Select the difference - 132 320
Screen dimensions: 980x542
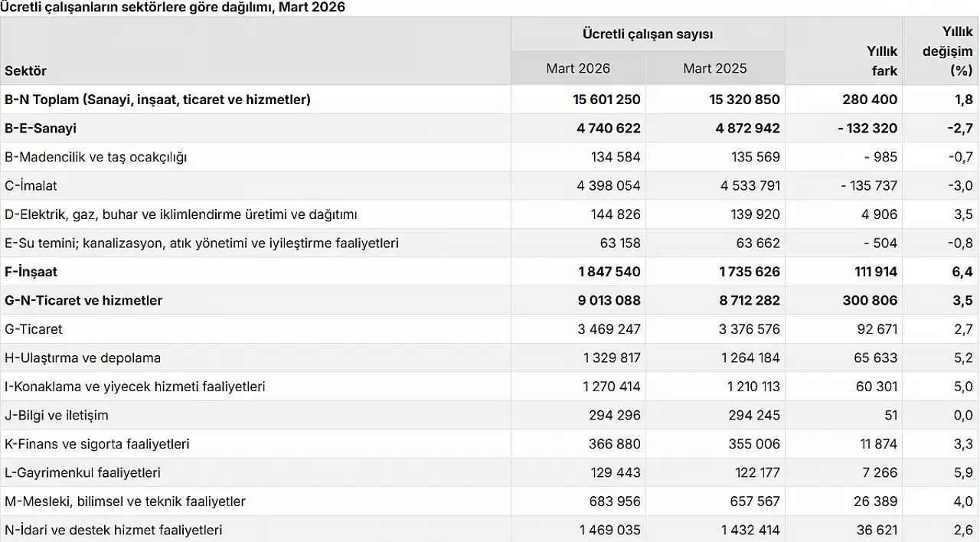click(x=867, y=129)
